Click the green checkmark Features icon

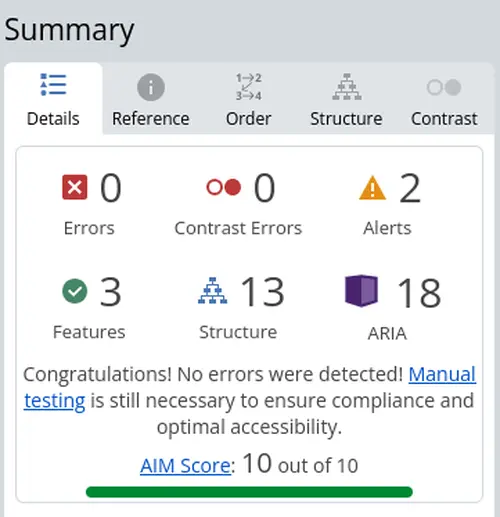(75, 291)
